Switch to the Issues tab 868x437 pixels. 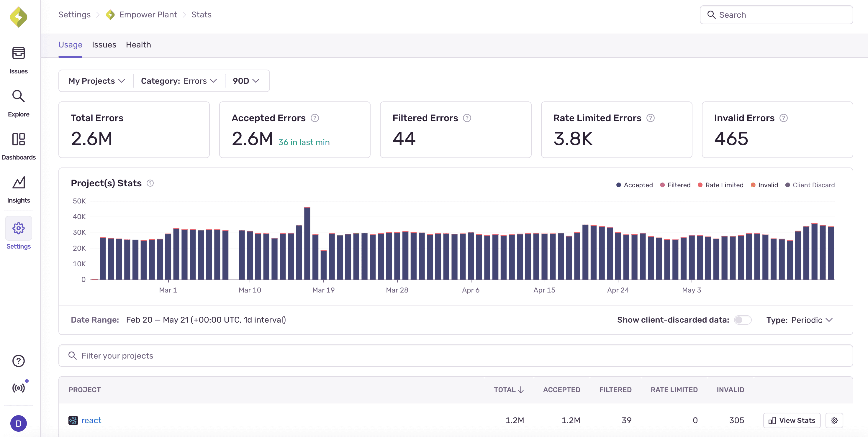(104, 45)
